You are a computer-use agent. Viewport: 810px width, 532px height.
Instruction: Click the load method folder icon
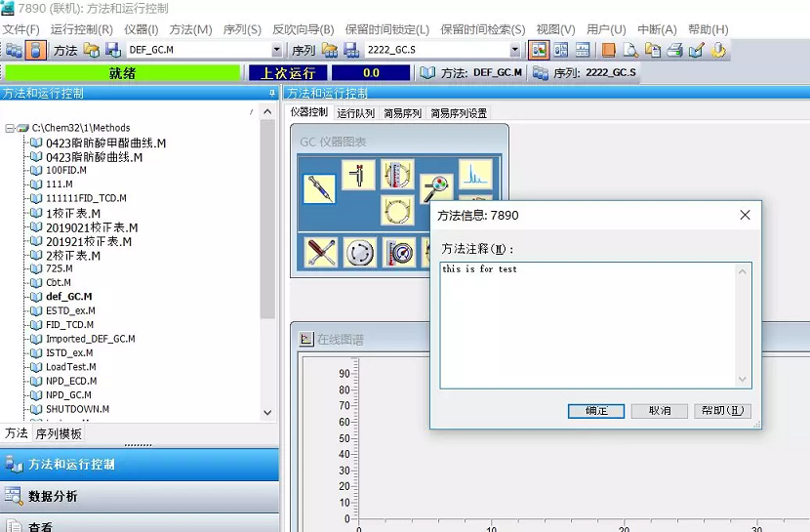[92, 50]
